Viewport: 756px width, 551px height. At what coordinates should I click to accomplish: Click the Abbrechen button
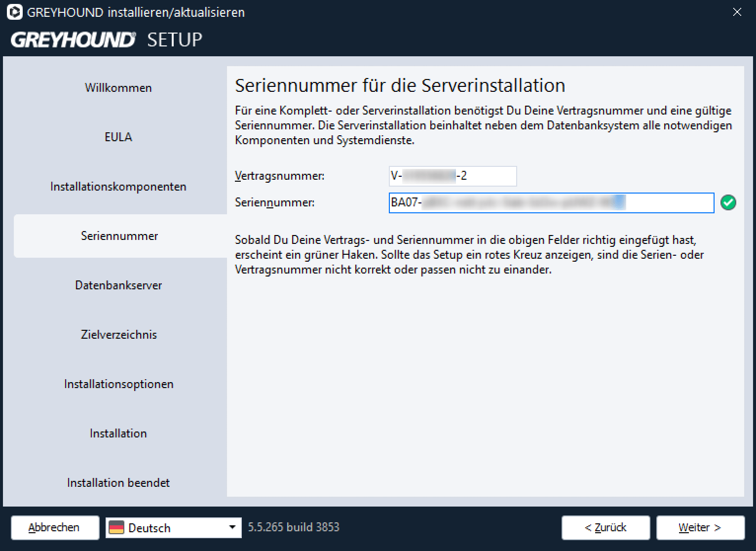tap(55, 528)
